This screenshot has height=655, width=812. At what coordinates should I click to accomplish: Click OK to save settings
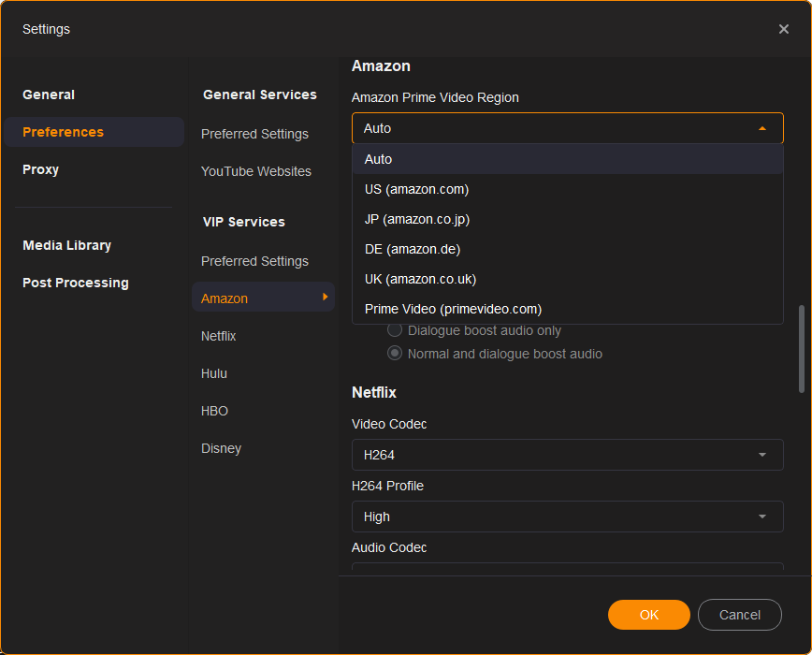[648, 615]
